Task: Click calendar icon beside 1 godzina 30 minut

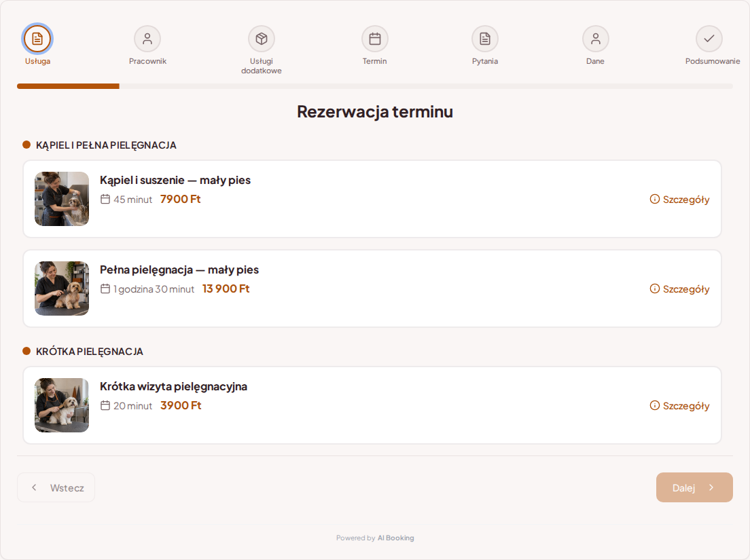Action: 105,288
